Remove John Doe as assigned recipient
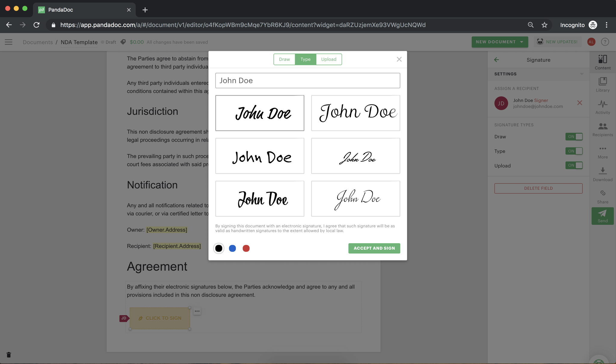 (x=580, y=103)
